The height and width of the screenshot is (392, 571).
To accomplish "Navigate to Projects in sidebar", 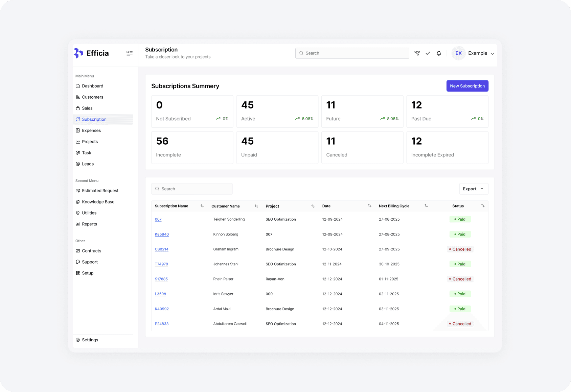I will pos(103,142).
